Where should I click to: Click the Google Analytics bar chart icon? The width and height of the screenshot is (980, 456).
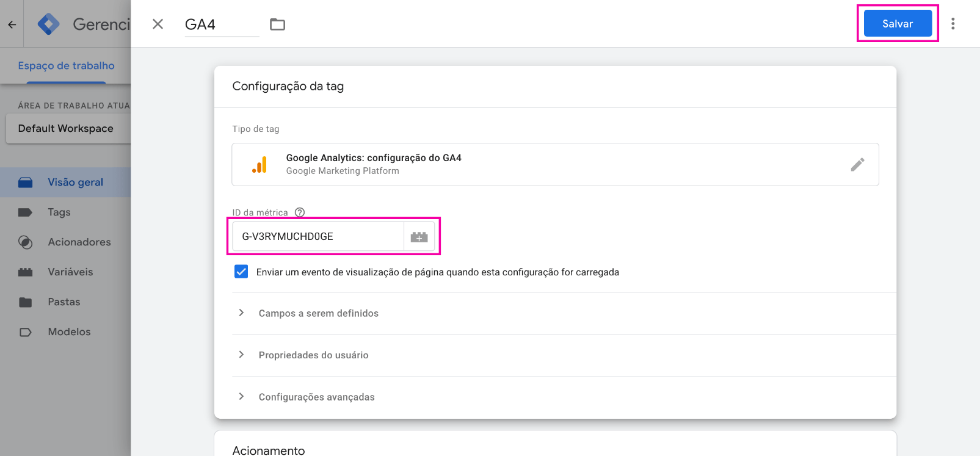pos(260,165)
